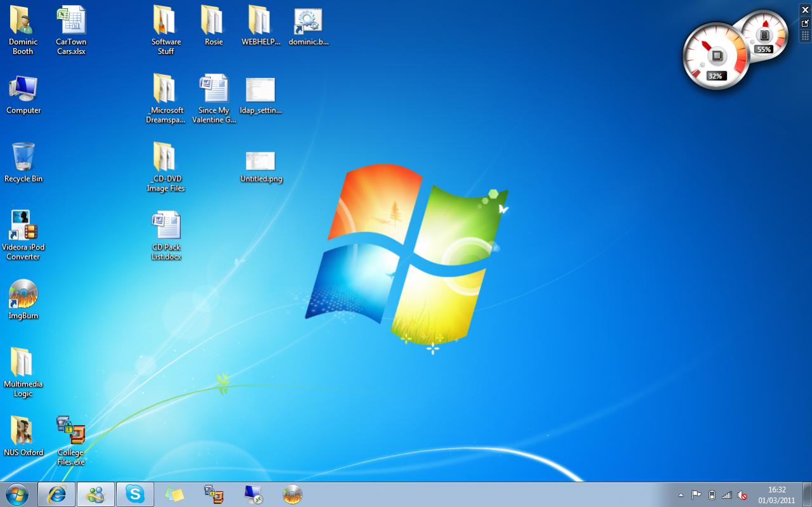Close the CPU Meter gadget

[806, 10]
